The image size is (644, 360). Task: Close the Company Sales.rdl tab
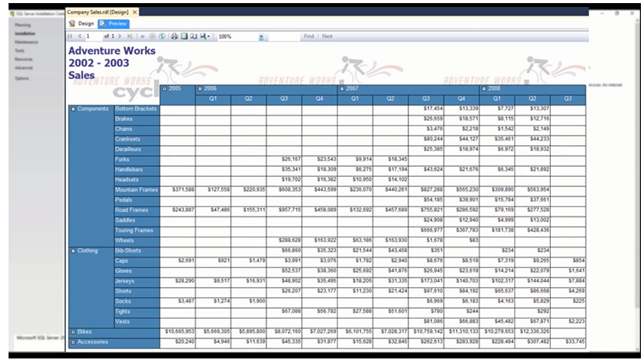135,12
